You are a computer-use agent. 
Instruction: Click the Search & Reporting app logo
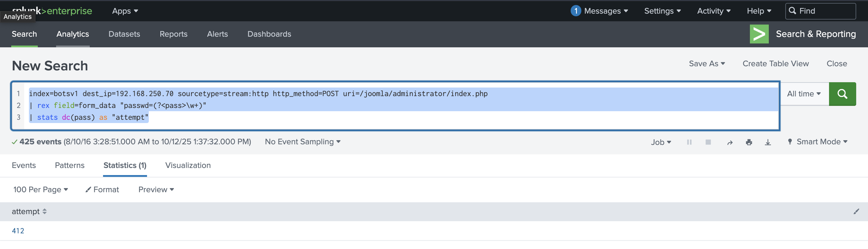click(x=759, y=34)
